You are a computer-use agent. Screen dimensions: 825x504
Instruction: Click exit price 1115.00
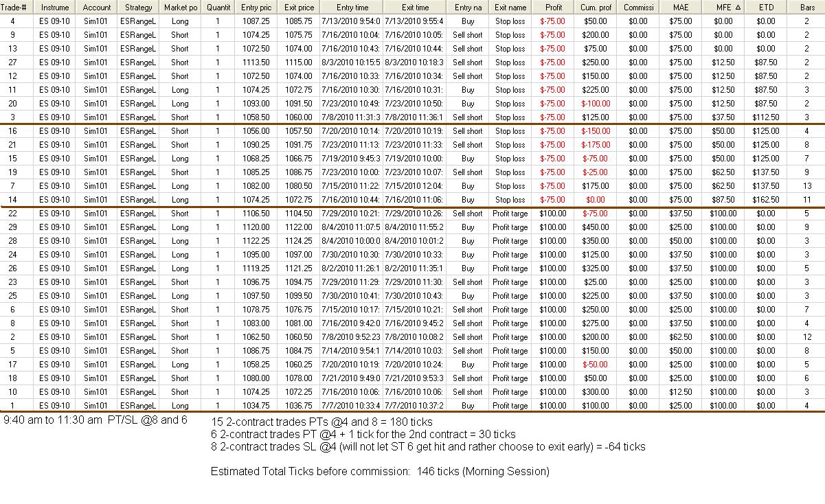(298, 62)
